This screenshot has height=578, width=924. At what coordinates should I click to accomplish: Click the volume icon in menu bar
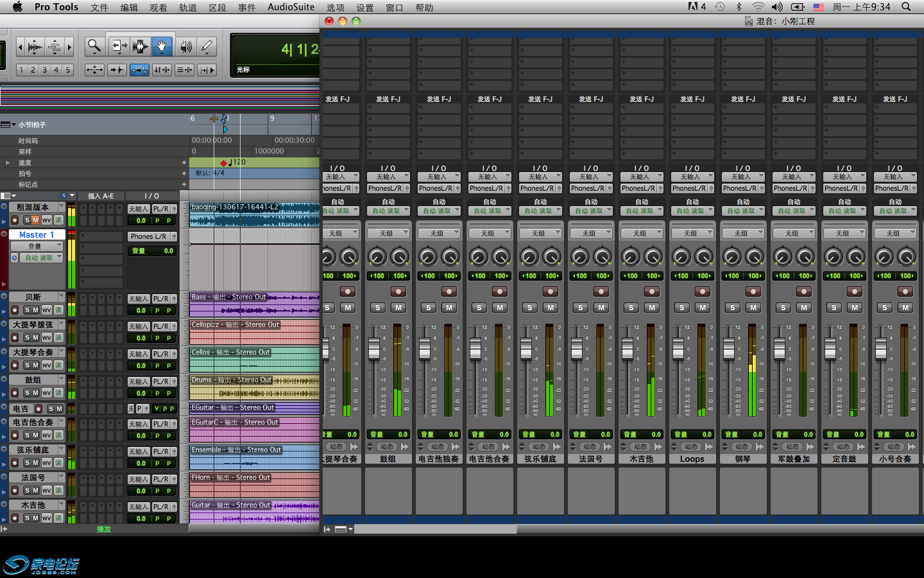pyautogui.click(x=777, y=7)
